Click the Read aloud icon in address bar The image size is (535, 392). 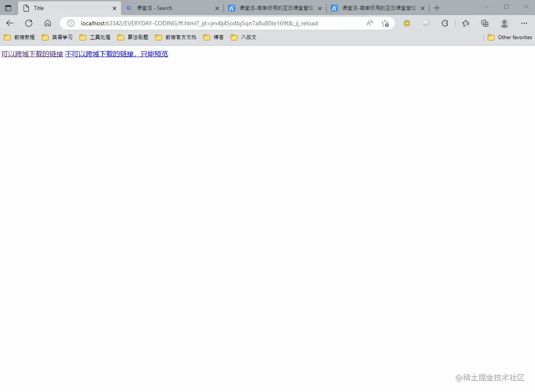(x=370, y=23)
